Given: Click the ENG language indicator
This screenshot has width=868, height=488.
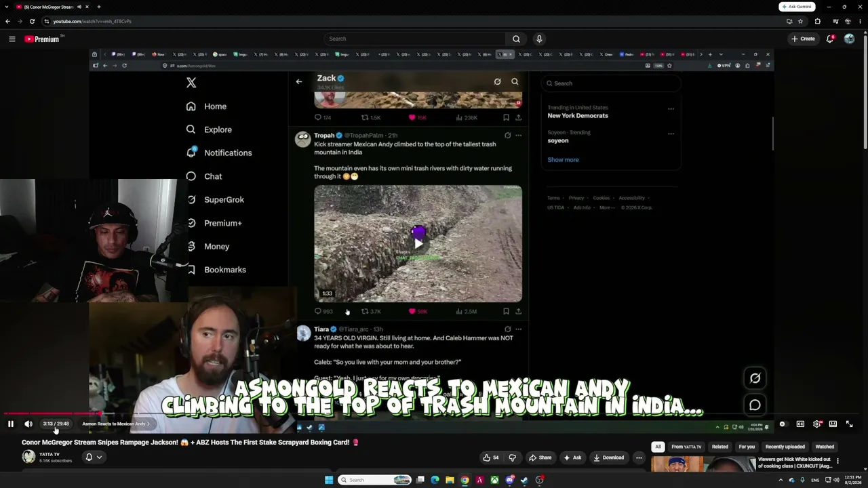Looking at the screenshot, I should click(815, 480).
